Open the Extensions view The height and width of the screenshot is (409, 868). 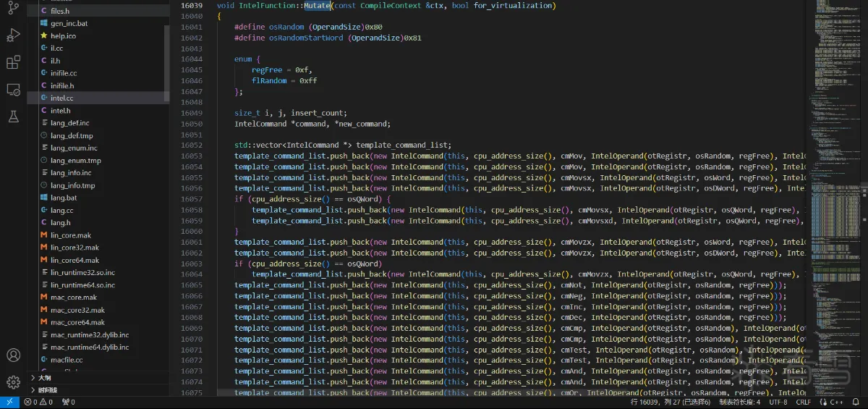13,62
